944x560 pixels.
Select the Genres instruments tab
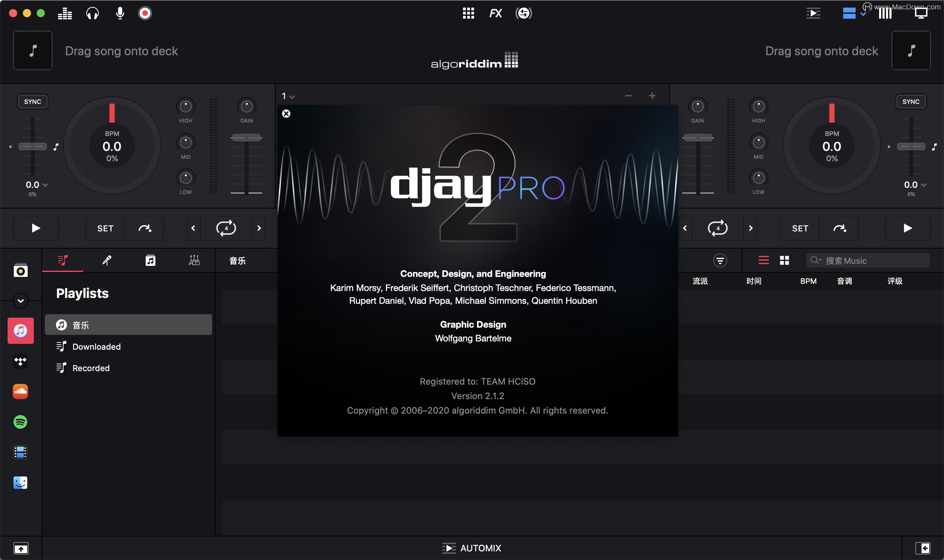pos(194,260)
